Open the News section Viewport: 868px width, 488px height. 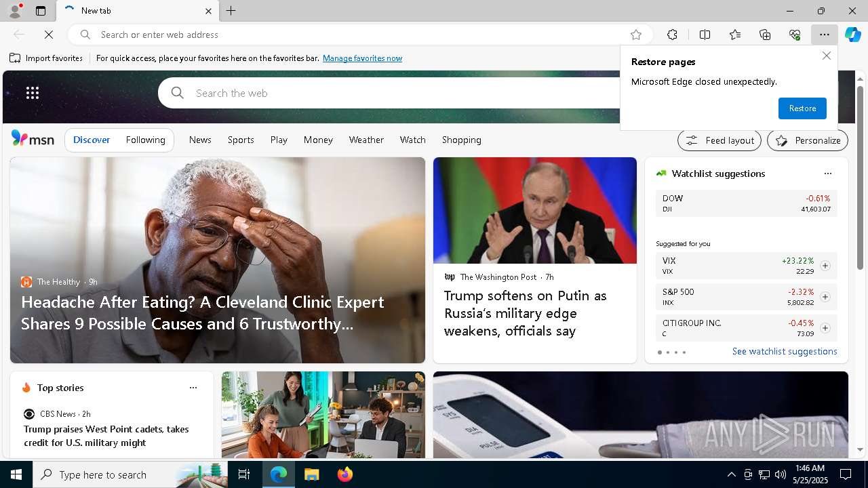200,140
